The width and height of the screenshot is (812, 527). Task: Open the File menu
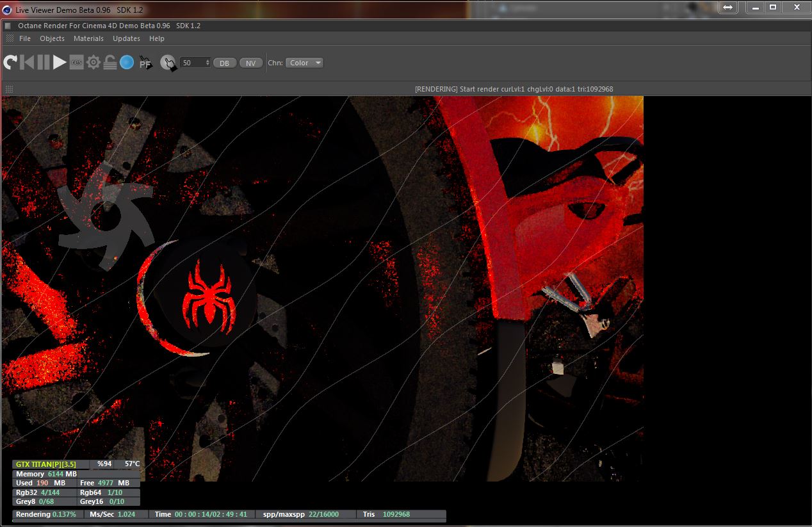[x=25, y=38]
